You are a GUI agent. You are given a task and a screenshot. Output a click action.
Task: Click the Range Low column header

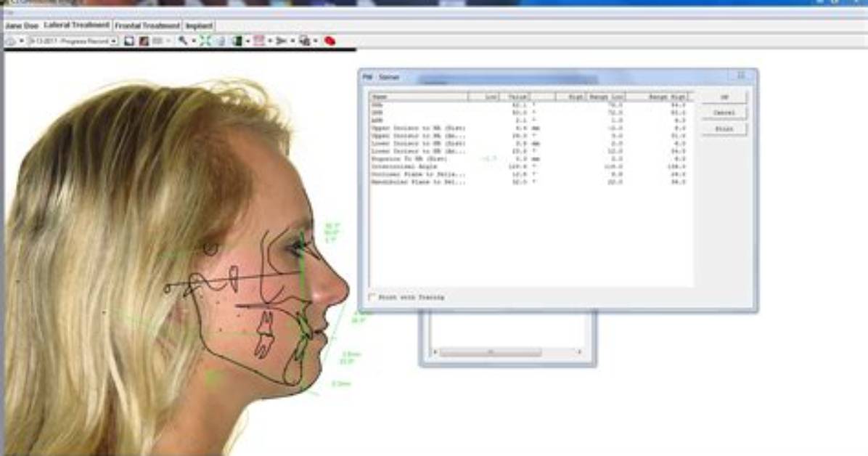point(605,97)
